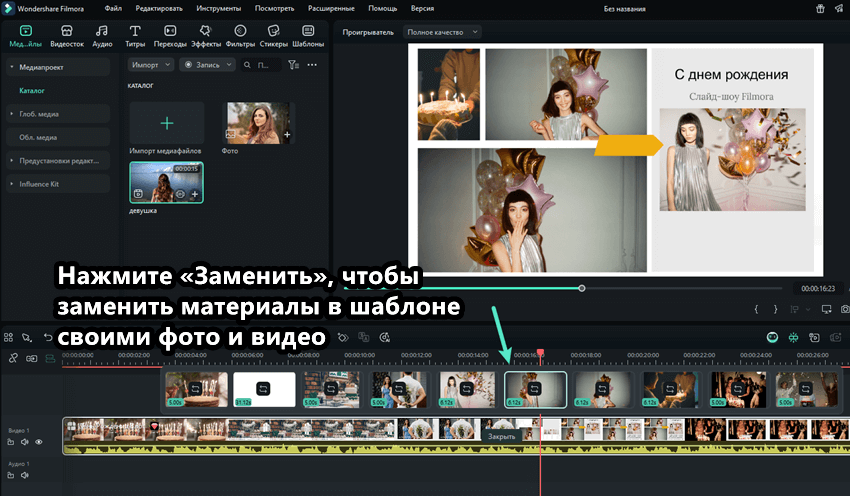This screenshot has height=496, width=850.
Task: Open the Запись record dropdown
Action: (207, 65)
